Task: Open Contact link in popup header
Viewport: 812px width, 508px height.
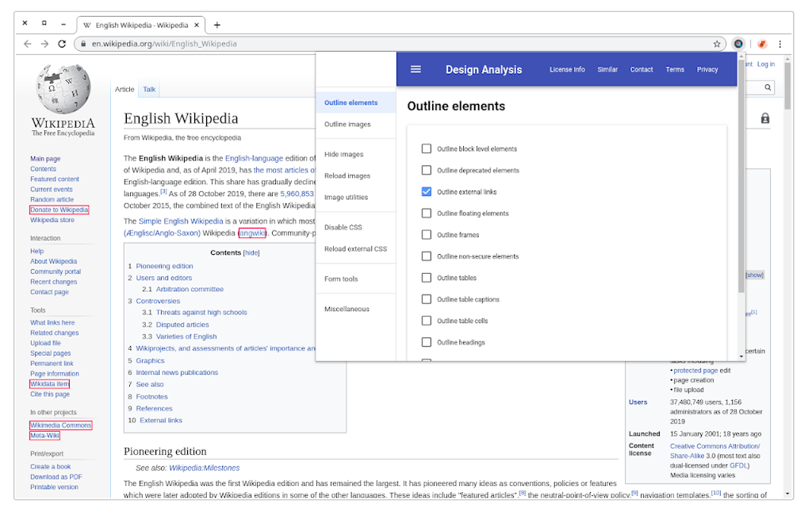Action: pyautogui.click(x=641, y=70)
